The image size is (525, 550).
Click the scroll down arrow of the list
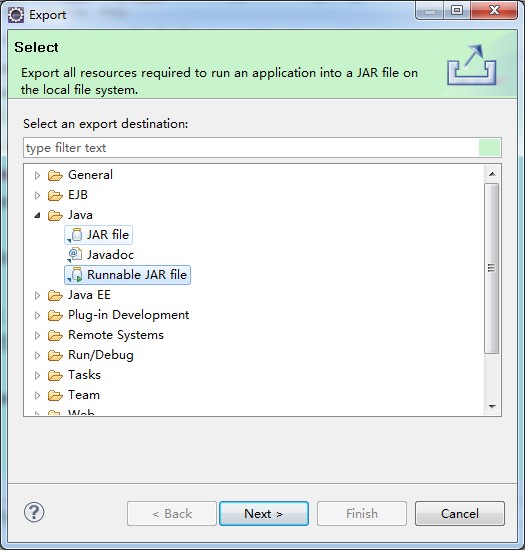[492, 407]
